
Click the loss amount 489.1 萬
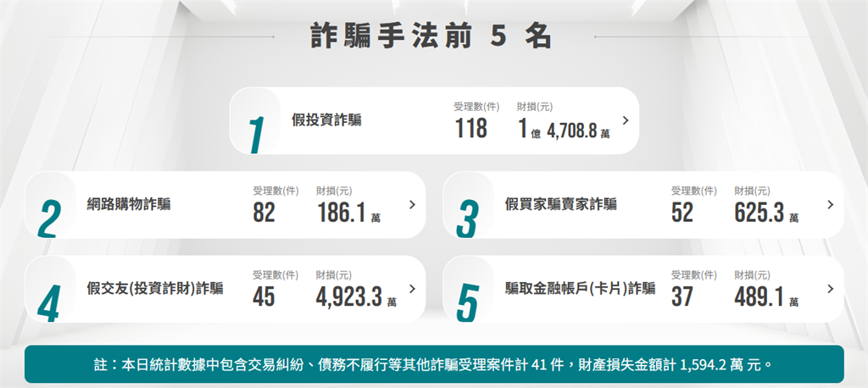(767, 297)
